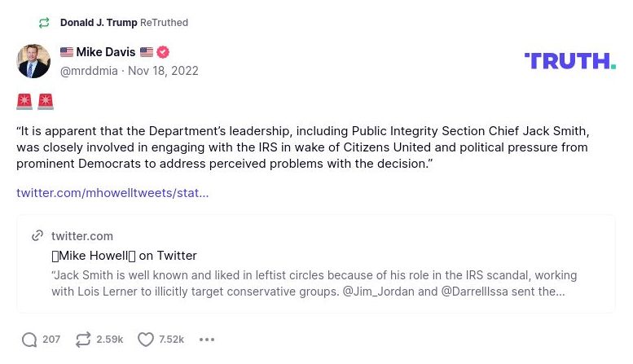The width and height of the screenshot is (633, 364).
Task: Open the Mike Davis display name
Action: click(x=106, y=52)
